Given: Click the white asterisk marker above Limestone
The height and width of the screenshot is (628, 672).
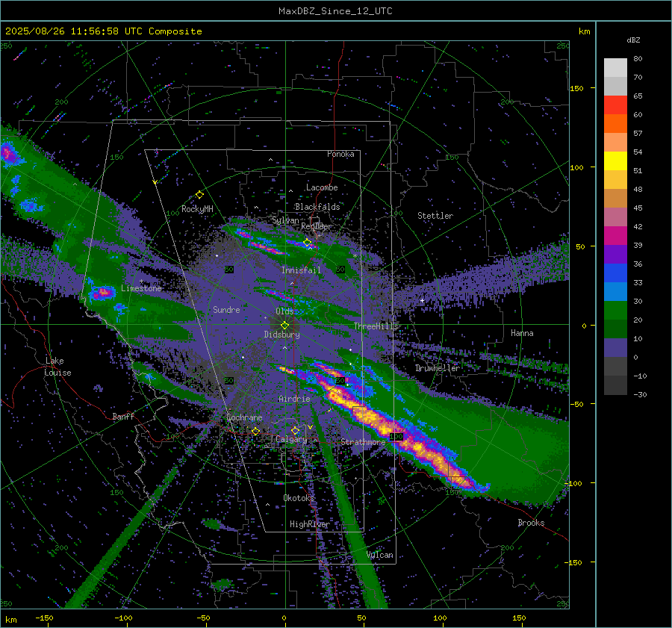Looking at the screenshot, I should tap(141, 282).
